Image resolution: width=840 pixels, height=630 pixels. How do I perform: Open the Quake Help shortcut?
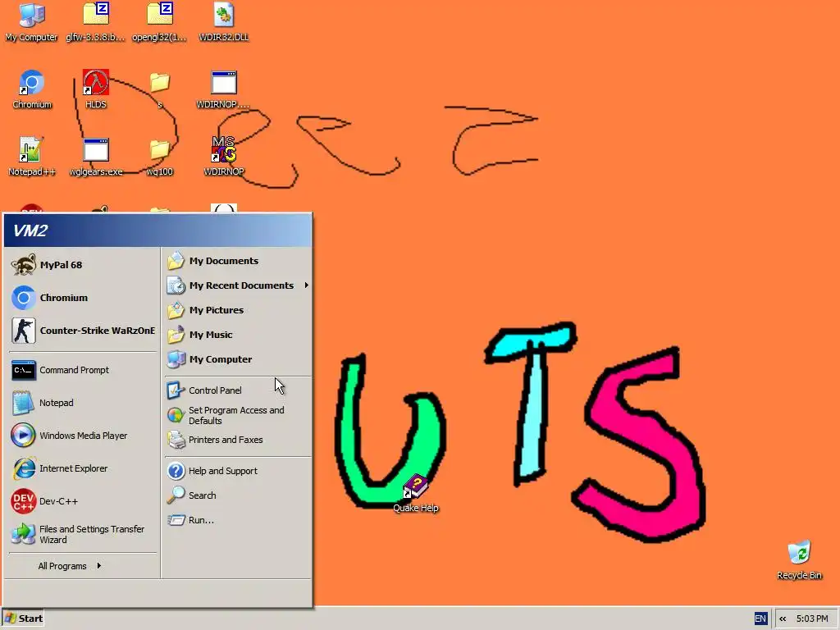[416, 494]
